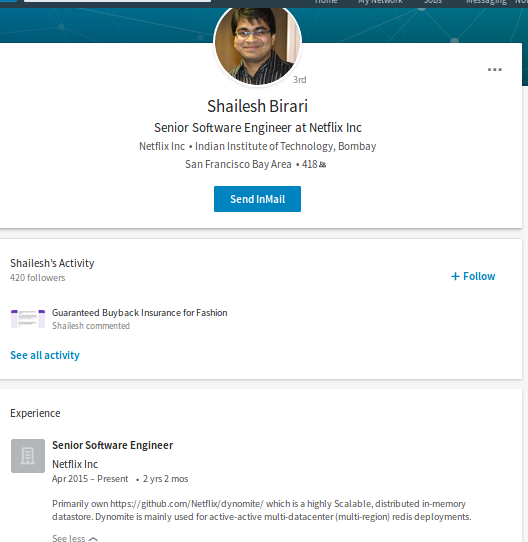
Task: Click the connections icon next to 418
Action: (322, 165)
